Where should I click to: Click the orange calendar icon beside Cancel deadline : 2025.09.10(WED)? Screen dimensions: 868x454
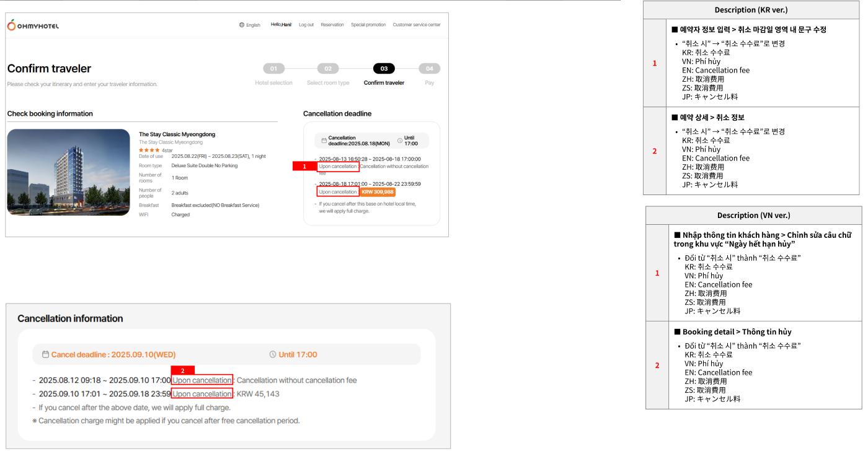(x=45, y=355)
